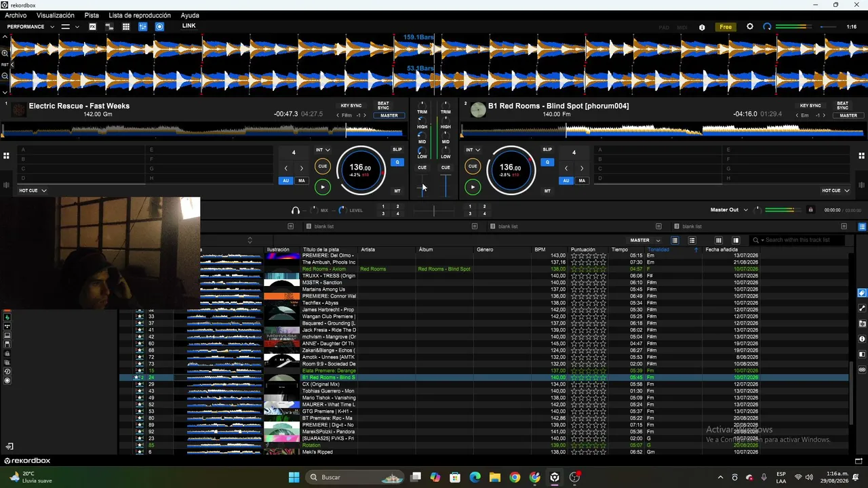Toggle master tempo MT on deck 2
Image resolution: width=868 pixels, height=488 pixels.
[547, 191]
